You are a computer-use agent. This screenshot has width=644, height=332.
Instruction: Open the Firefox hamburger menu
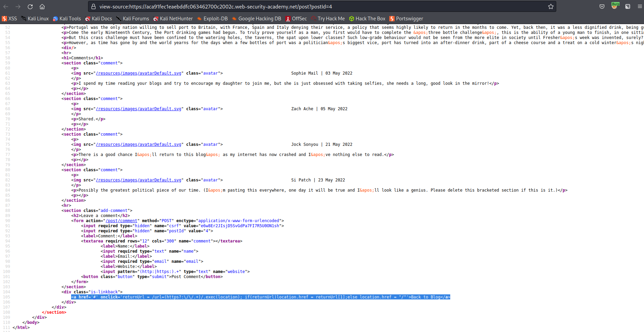point(640,6)
